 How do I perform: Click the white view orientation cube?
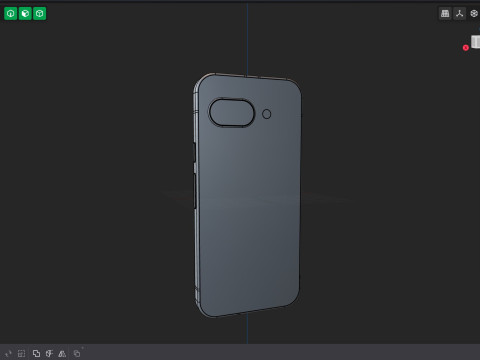click(476, 42)
